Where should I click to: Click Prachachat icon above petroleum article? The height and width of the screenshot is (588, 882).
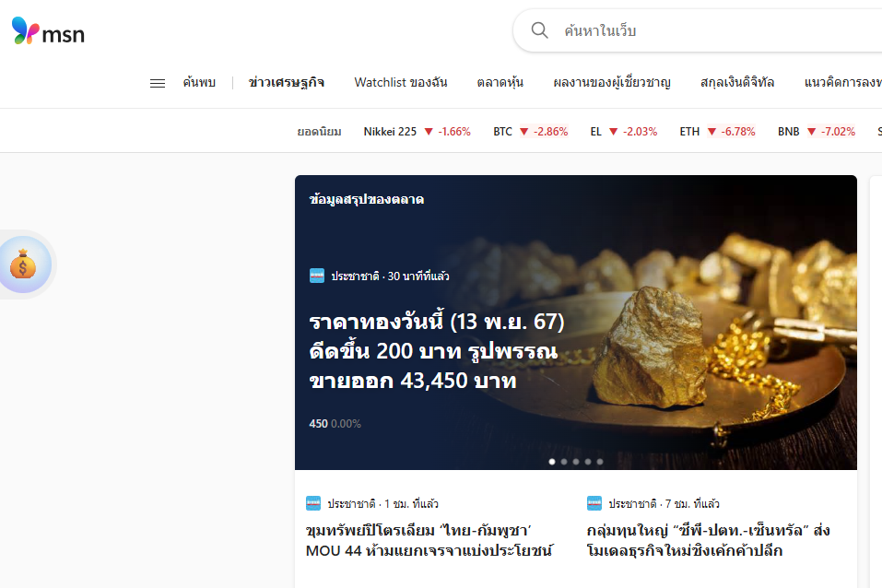313,503
